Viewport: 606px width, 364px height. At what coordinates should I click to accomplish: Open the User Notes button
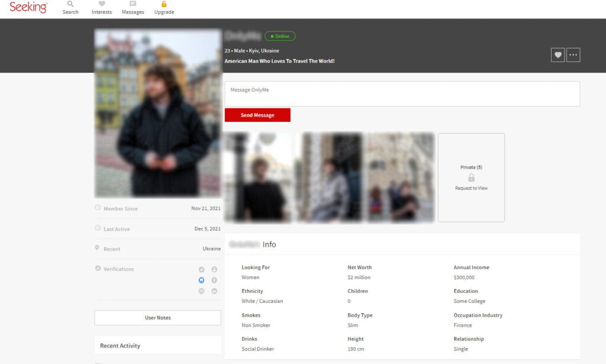(157, 318)
